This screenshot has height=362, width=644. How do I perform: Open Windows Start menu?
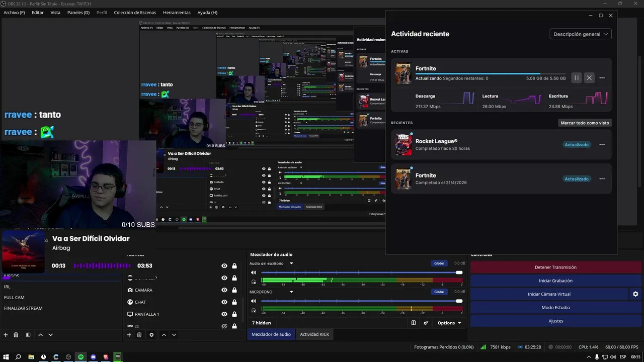pyautogui.click(x=6, y=357)
